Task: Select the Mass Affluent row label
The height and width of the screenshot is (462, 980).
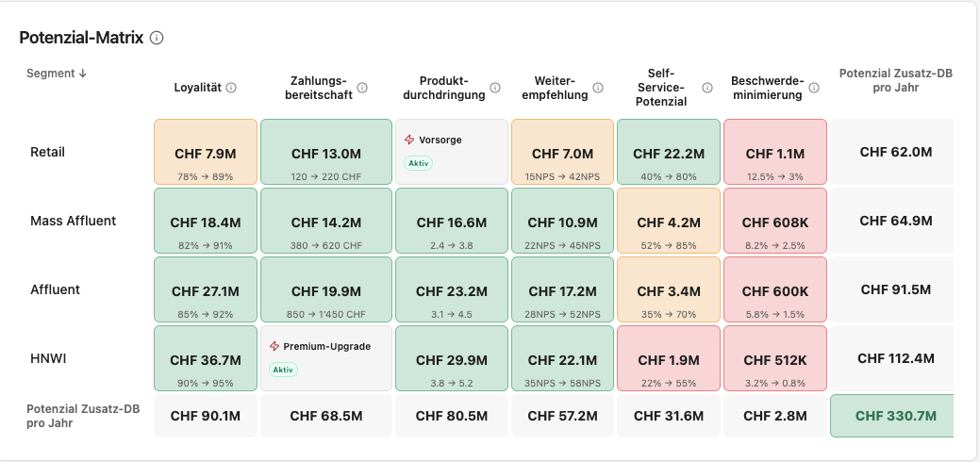Action: 74,221
